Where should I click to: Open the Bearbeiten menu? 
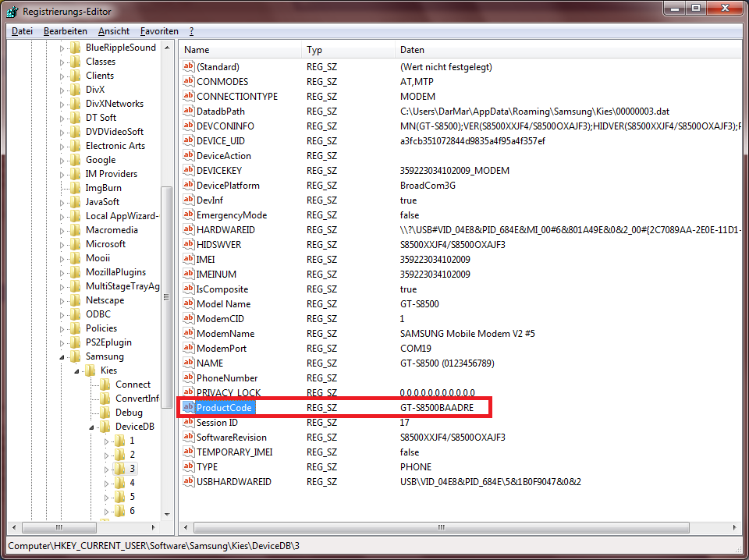click(x=66, y=31)
